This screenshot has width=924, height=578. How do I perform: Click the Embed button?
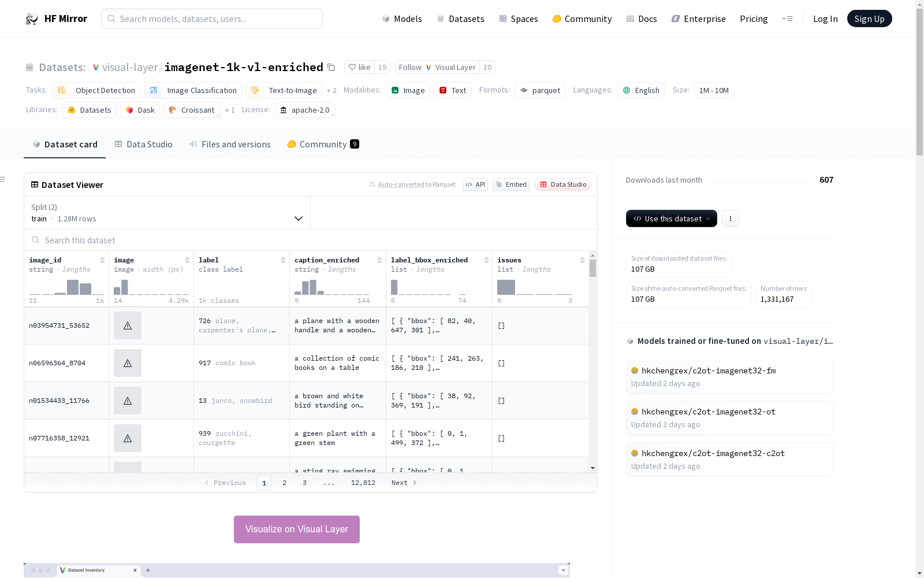(511, 184)
